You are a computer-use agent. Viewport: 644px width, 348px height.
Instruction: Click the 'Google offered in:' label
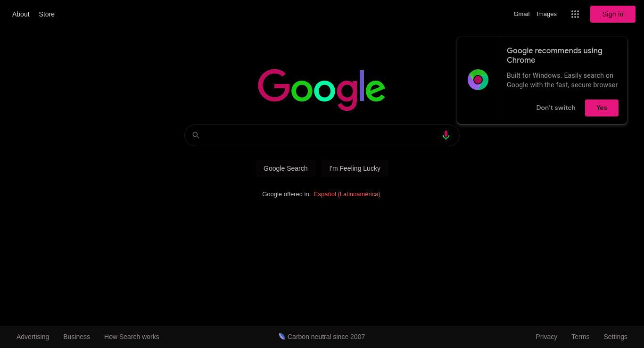pos(286,194)
